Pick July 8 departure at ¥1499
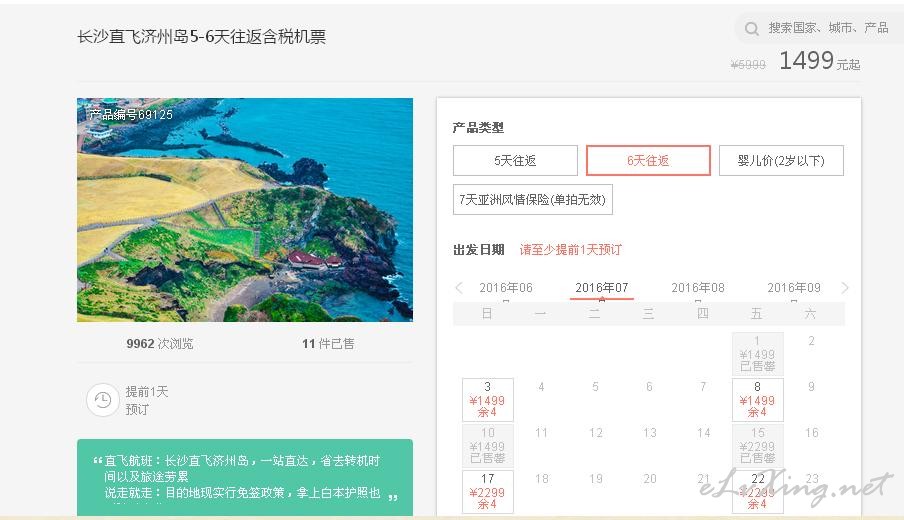Screen dimensions: 904x520 point(758,400)
